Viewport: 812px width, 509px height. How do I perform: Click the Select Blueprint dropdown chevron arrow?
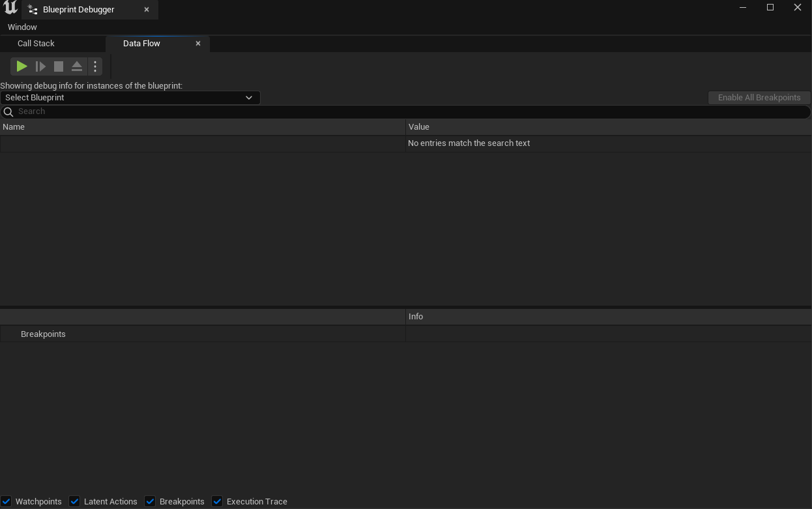point(249,97)
